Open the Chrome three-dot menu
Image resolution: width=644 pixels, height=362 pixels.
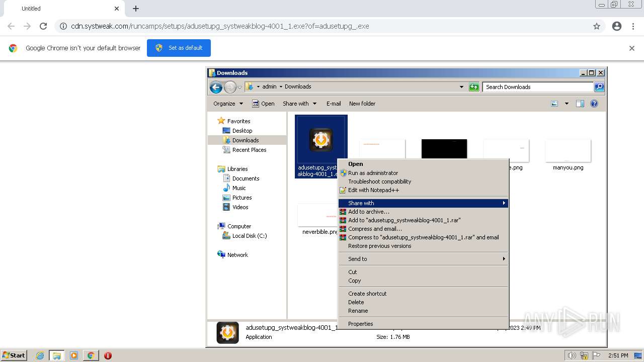(633, 26)
